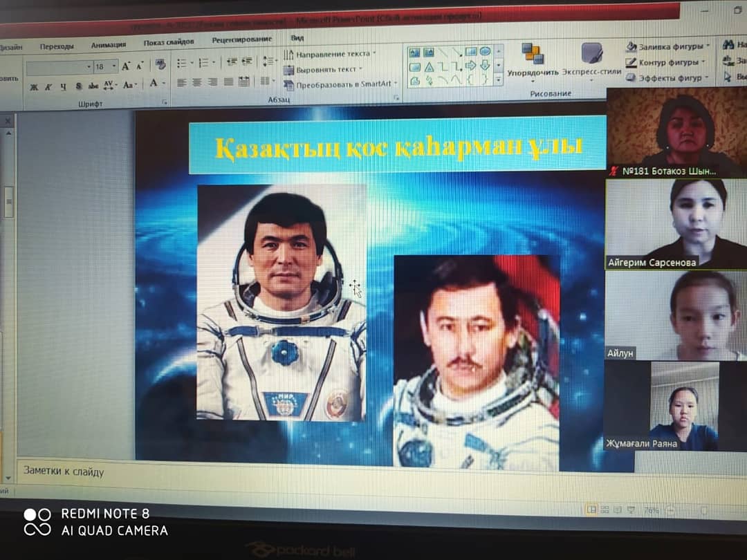Open the Анимация tab
The height and width of the screenshot is (560, 747).
tap(109, 45)
